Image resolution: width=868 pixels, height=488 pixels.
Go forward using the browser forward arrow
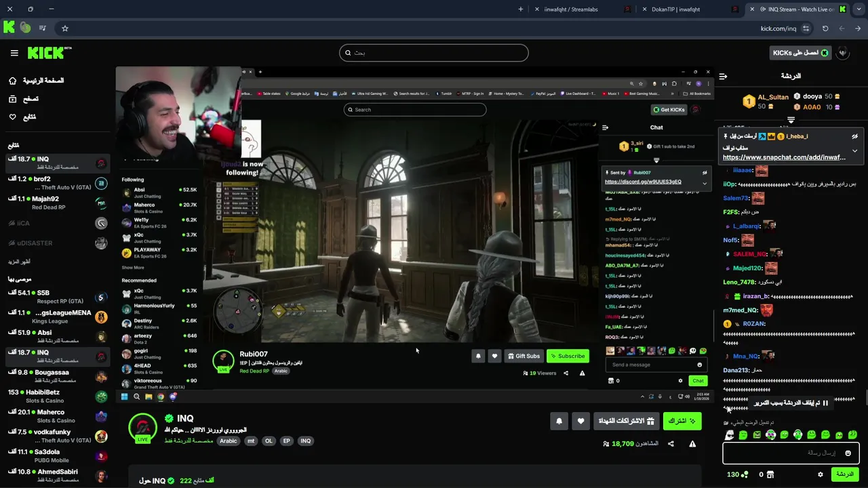(842, 28)
